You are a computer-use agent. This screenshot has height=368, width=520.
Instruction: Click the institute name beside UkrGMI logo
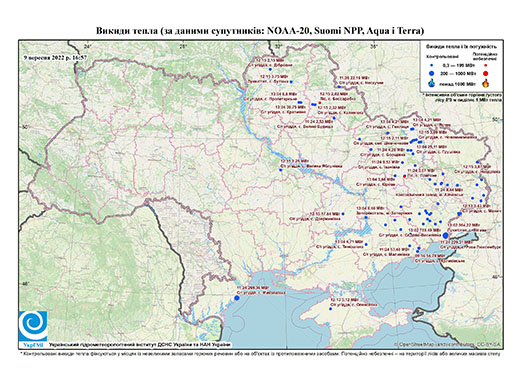(140, 344)
